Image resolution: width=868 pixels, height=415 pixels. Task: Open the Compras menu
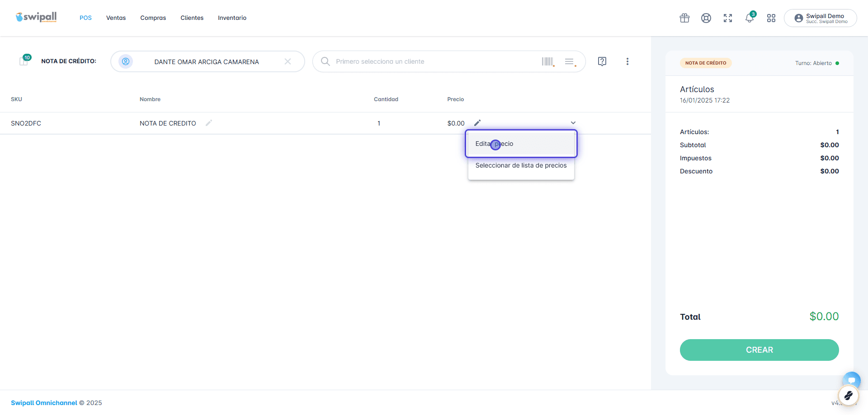pos(153,18)
